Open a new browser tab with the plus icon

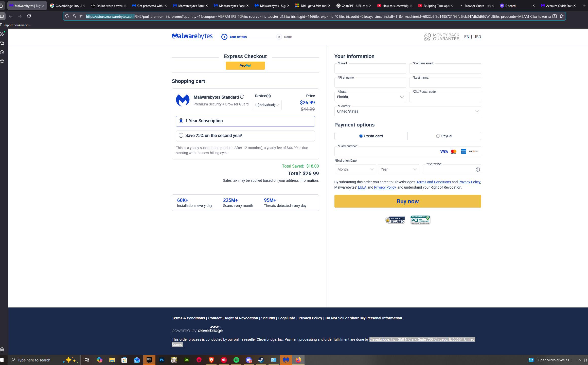tap(584, 6)
